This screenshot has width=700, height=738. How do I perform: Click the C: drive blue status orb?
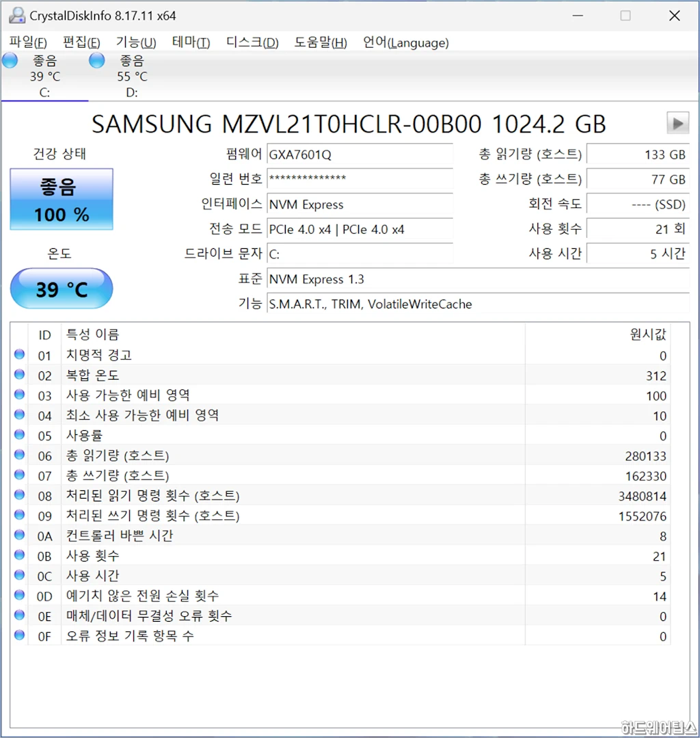(10, 60)
